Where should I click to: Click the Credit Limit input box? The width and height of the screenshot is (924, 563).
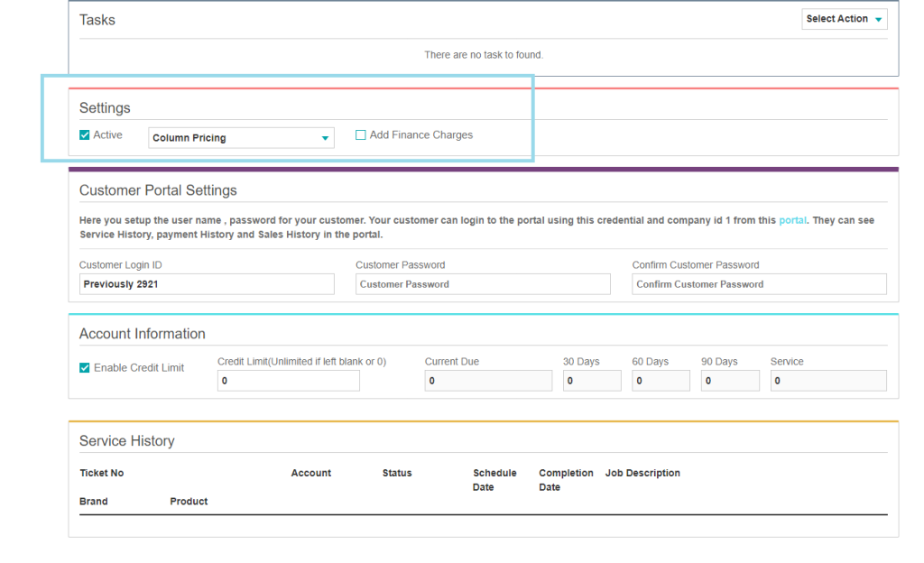[x=288, y=381]
